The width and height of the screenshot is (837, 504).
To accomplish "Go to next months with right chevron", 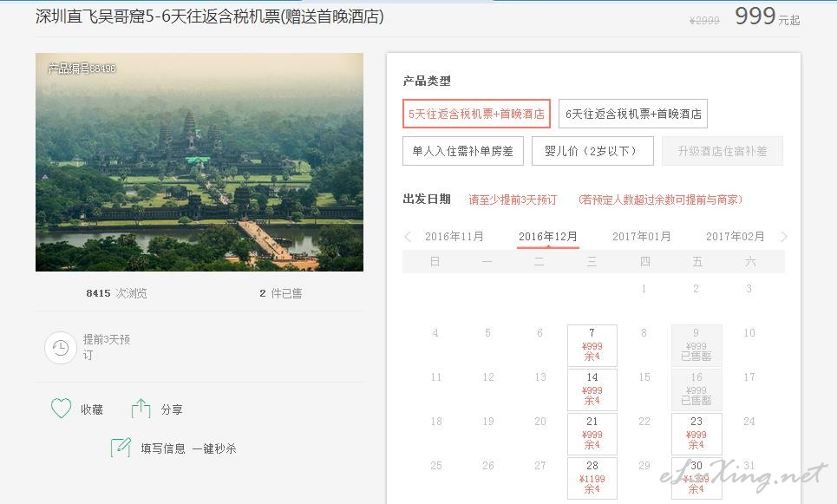I will tap(783, 237).
